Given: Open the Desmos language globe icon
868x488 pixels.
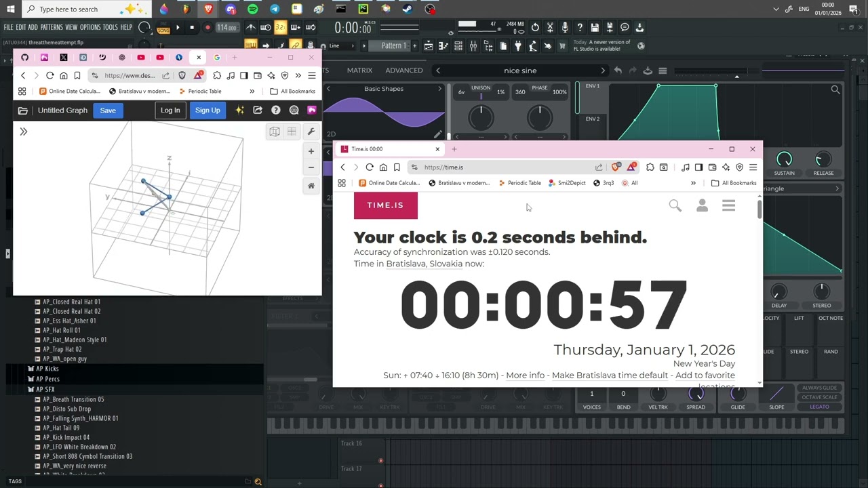Looking at the screenshot, I should coord(294,110).
